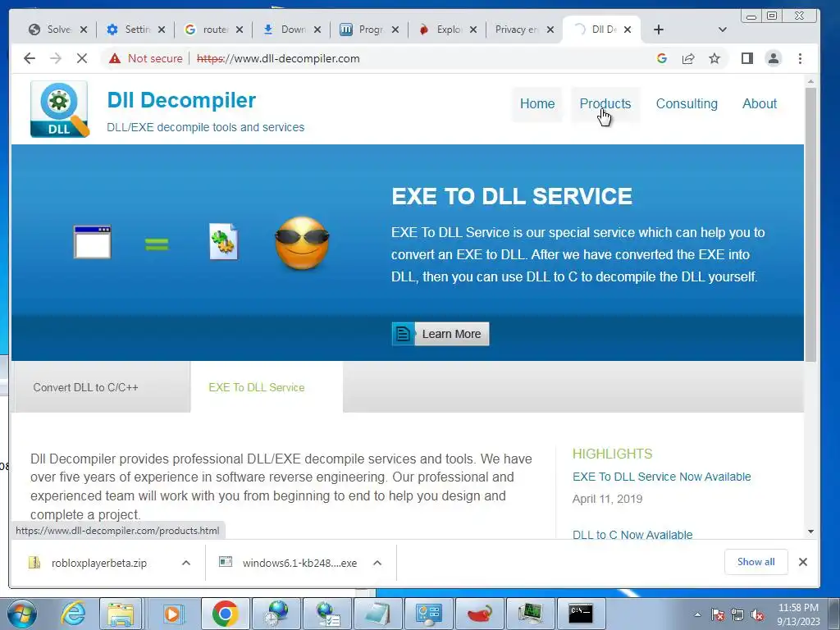
Task: Click the Google icon in address bar
Action: pos(662,58)
